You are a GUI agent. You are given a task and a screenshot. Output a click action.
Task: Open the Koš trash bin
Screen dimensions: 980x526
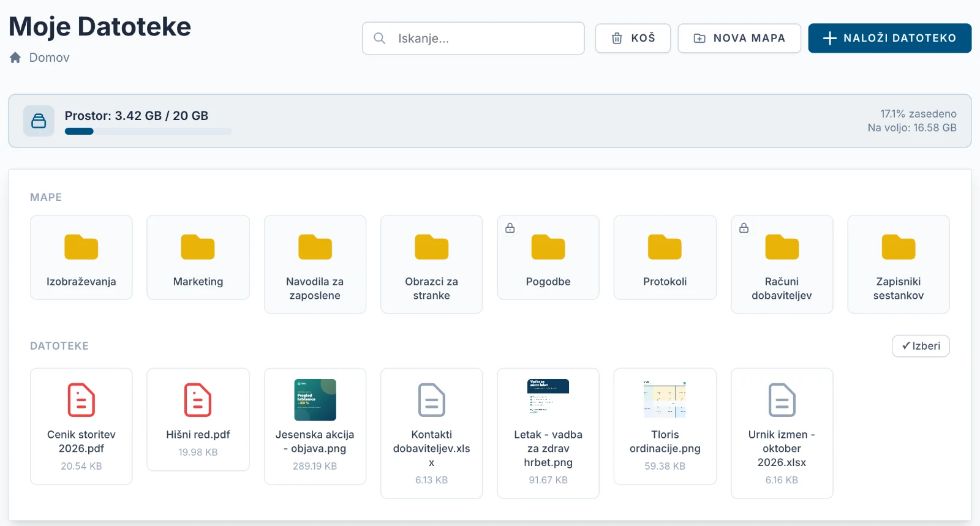click(633, 38)
